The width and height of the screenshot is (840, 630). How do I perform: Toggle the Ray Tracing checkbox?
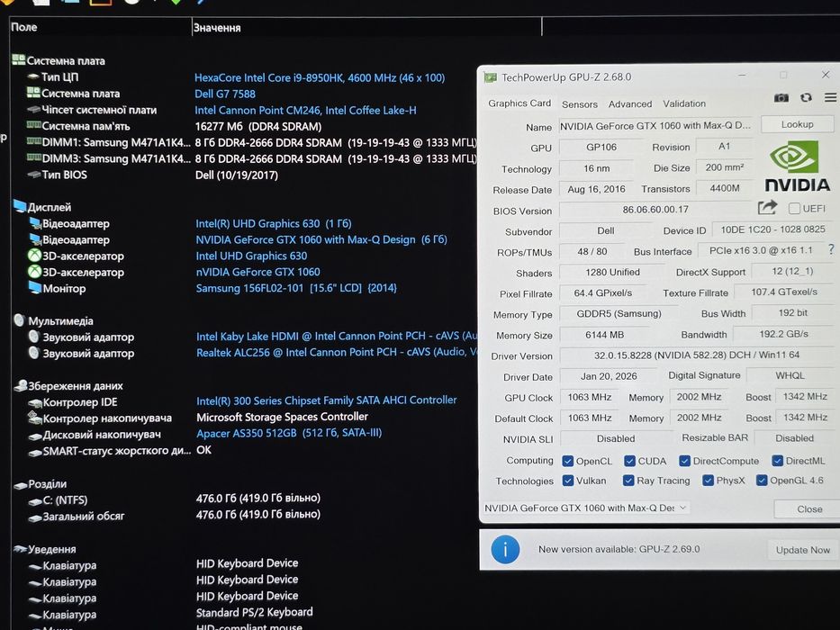click(x=628, y=481)
